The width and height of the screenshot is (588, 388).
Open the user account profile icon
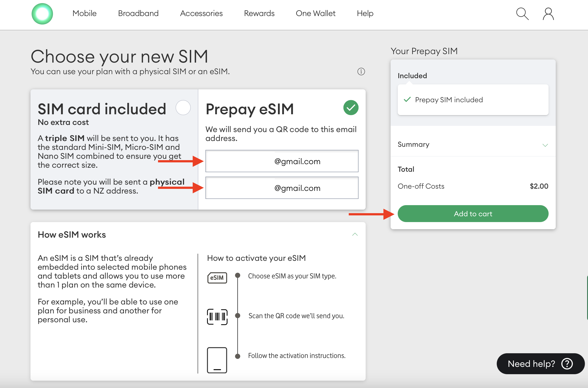click(x=548, y=14)
